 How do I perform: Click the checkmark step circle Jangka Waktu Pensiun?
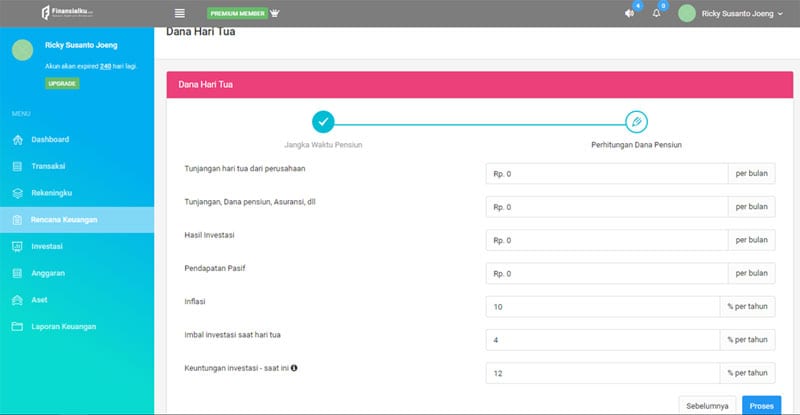[x=322, y=122]
